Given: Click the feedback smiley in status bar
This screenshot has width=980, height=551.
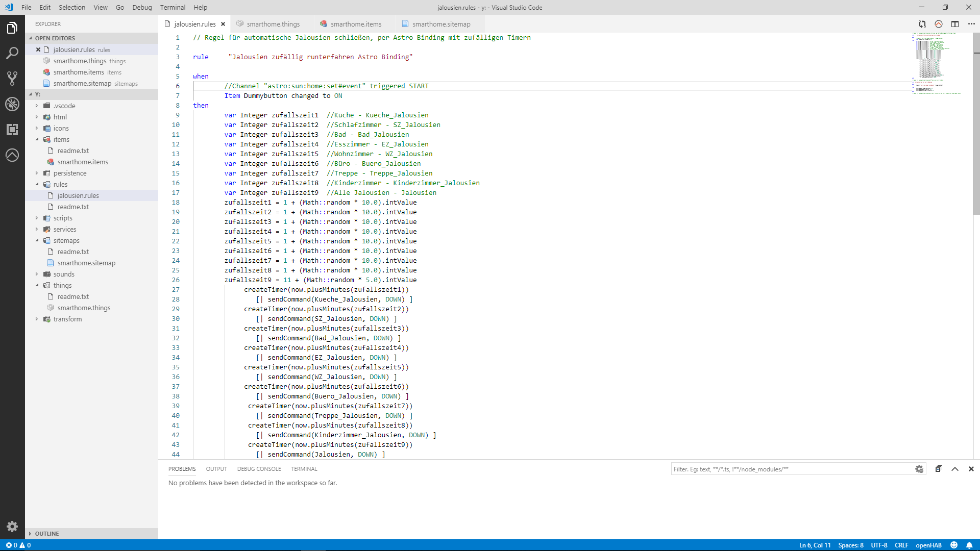Looking at the screenshot, I should pyautogui.click(x=954, y=545).
